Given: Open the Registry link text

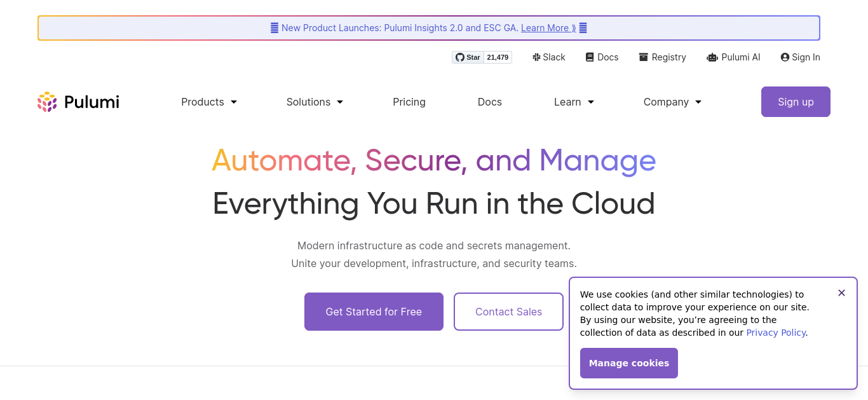Looking at the screenshot, I should coord(669,57).
